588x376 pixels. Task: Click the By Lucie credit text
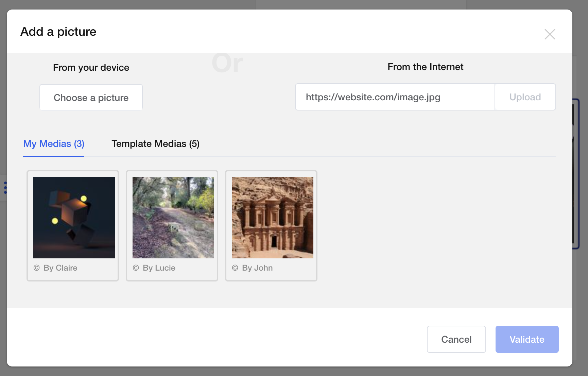click(159, 268)
